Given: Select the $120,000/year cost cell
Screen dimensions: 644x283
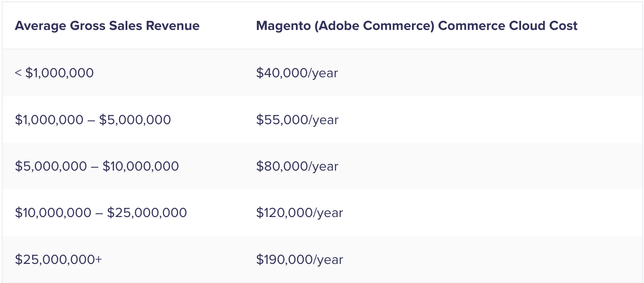Looking at the screenshot, I should click(299, 213).
